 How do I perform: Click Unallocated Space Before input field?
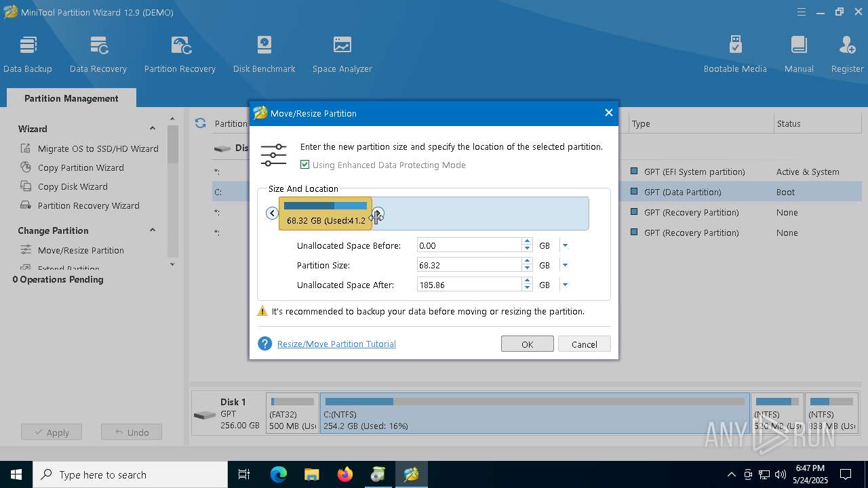[469, 245]
